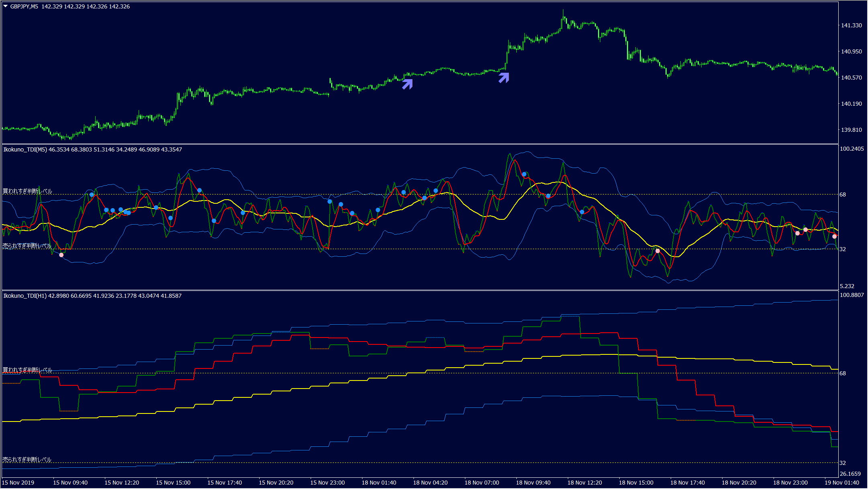Click the triangle beside GBPJPY,M5 title
Screen dimensions: 868x489
(x=6, y=6)
